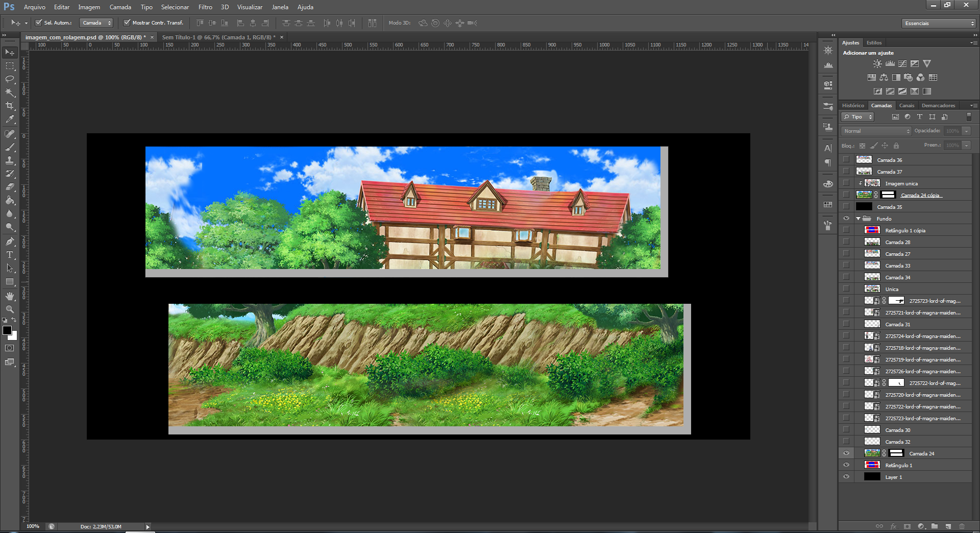This screenshot has height=533, width=980.
Task: Open the Camadas panel options menu
Action: tap(973, 106)
